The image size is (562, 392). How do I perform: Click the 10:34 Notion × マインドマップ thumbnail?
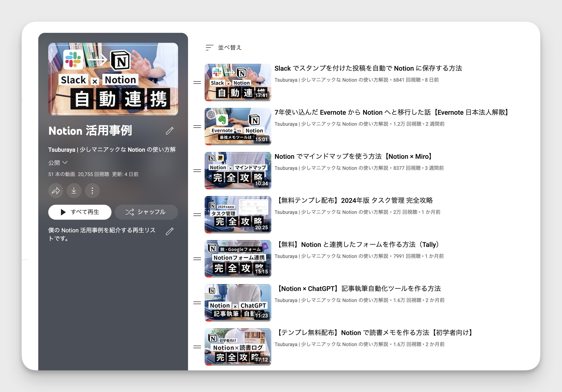click(238, 170)
